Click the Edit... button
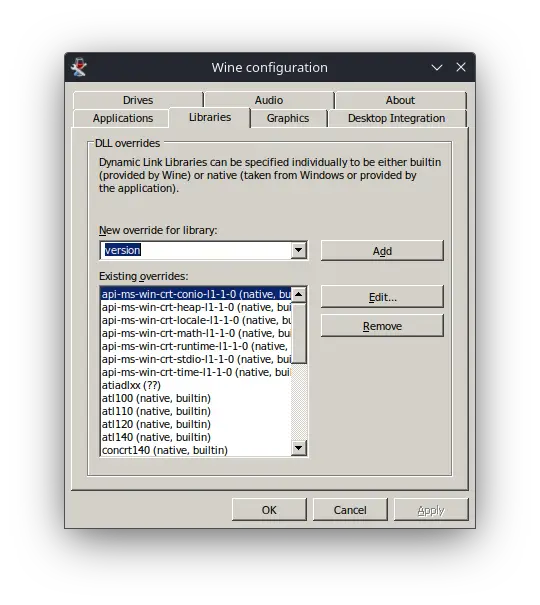The width and height of the screenshot is (540, 605). pos(382,297)
